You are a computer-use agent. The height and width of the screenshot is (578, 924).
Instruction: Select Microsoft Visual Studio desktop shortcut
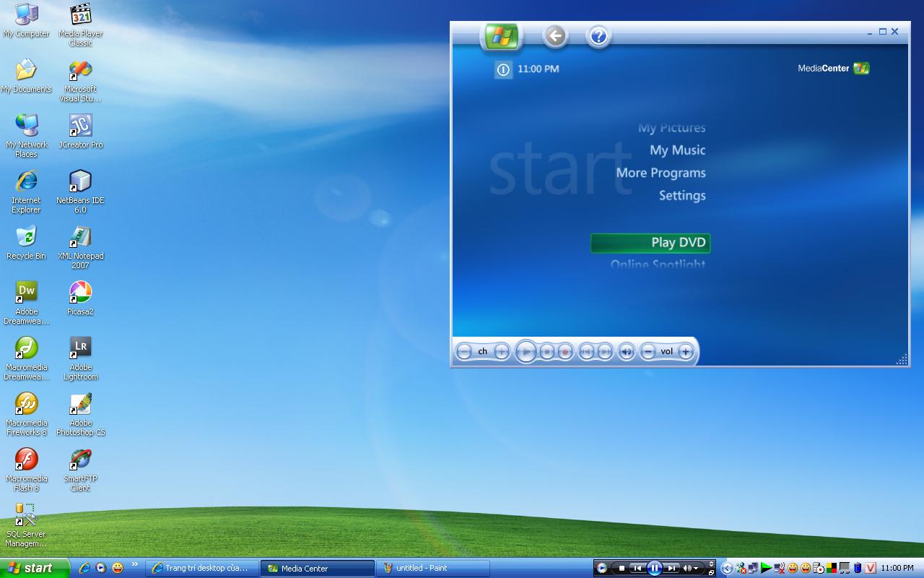pyautogui.click(x=80, y=81)
